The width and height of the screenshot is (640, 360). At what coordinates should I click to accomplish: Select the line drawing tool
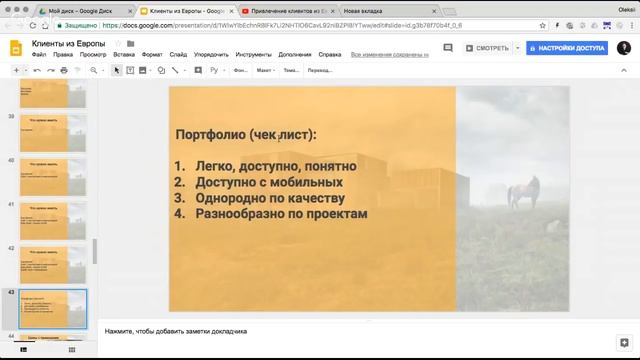tap(175, 70)
